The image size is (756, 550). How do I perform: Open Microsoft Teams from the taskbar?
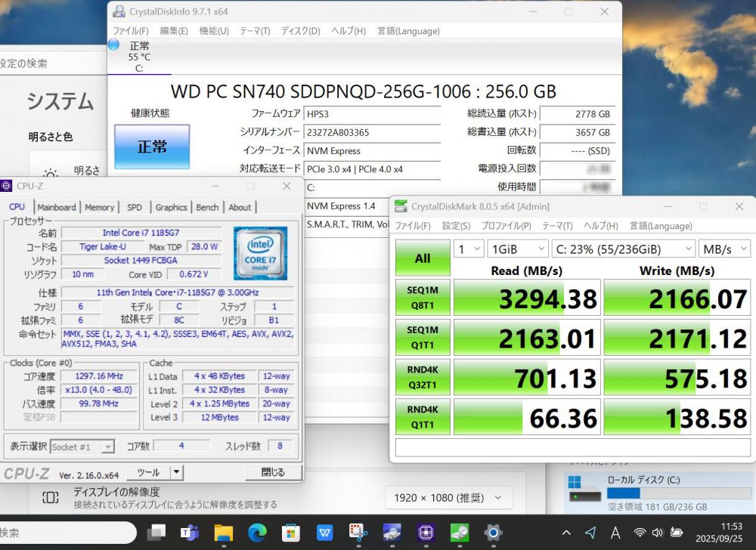pos(190,532)
